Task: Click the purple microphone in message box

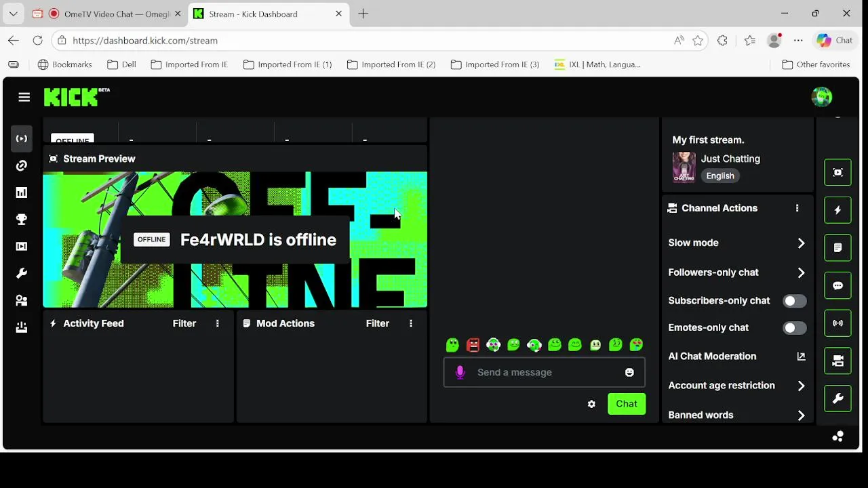Action: tap(460, 372)
